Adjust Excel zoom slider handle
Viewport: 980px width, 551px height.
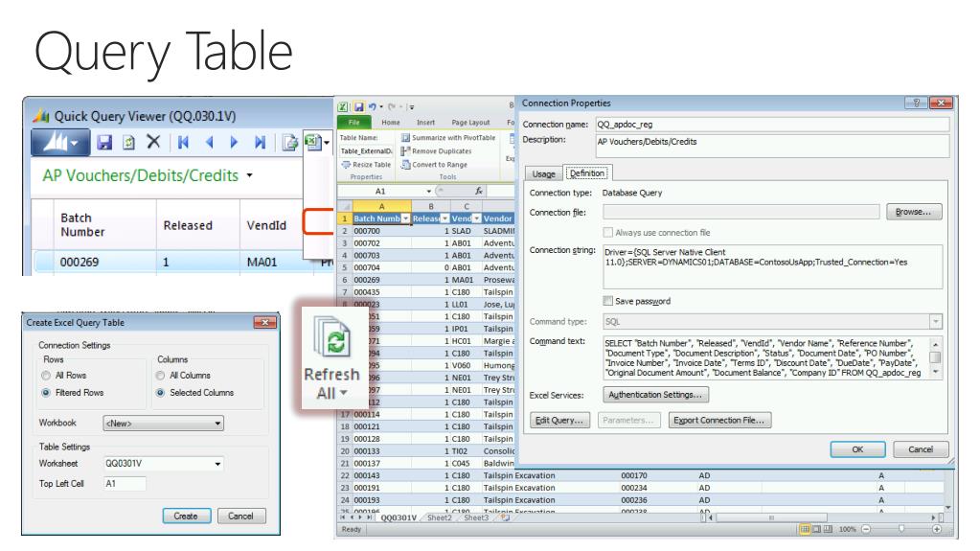click(901, 529)
